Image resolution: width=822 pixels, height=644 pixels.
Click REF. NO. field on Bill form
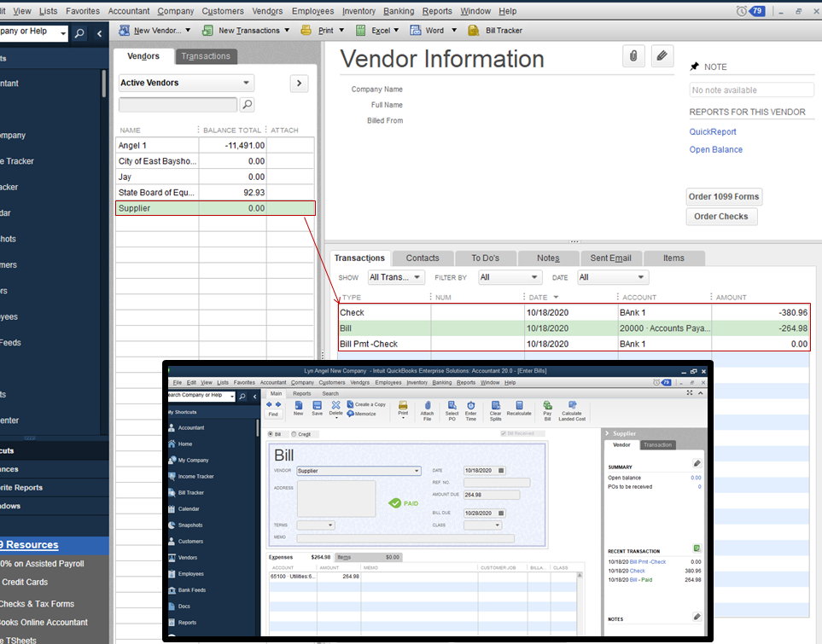(497, 482)
